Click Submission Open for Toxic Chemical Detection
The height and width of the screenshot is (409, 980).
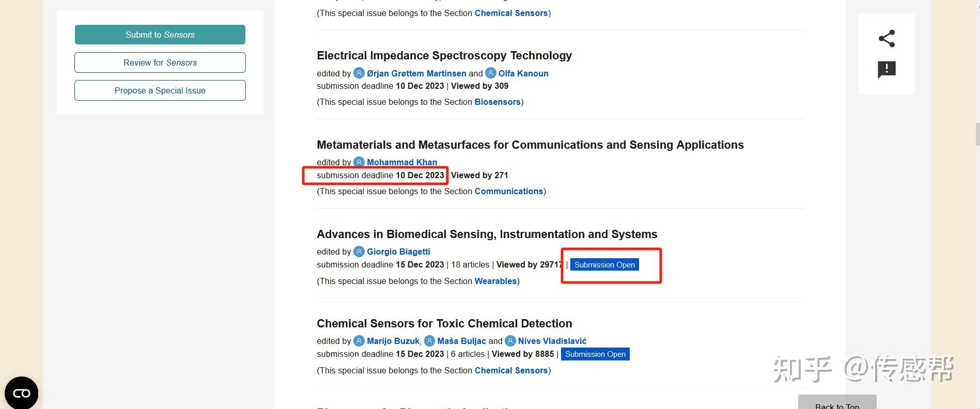click(595, 354)
